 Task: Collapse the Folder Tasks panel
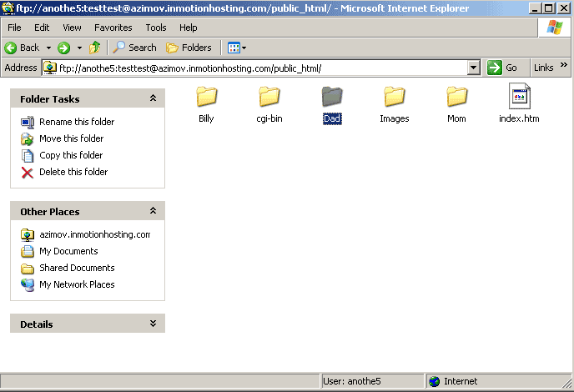coord(153,98)
